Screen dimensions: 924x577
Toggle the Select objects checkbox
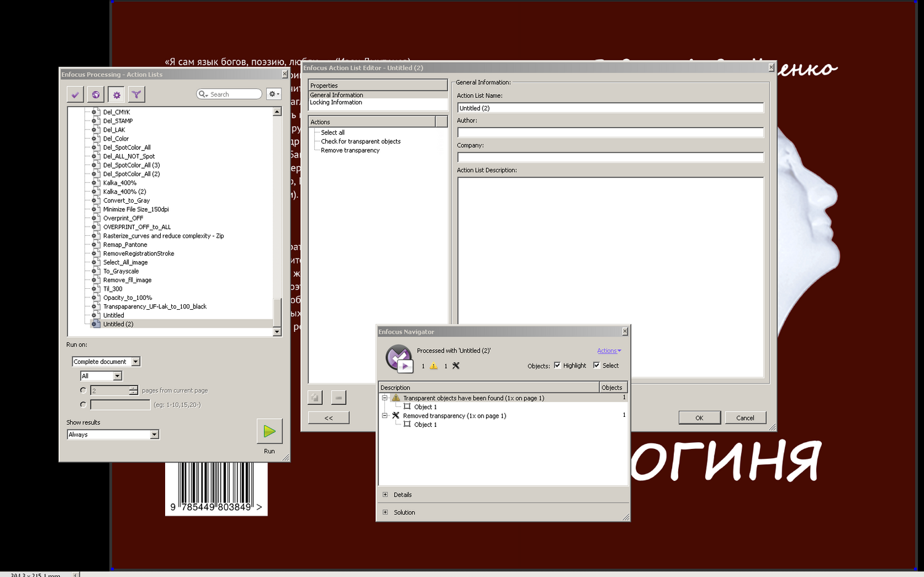click(596, 365)
